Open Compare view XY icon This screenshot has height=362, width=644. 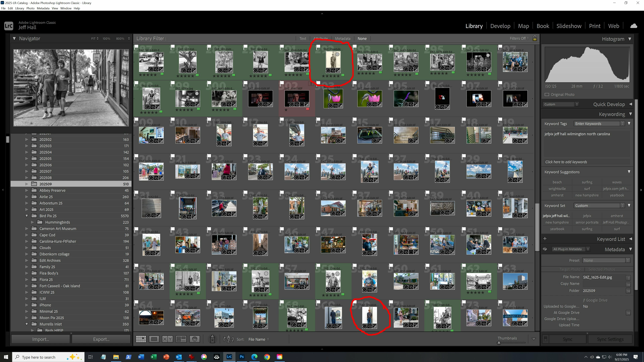[167, 339]
